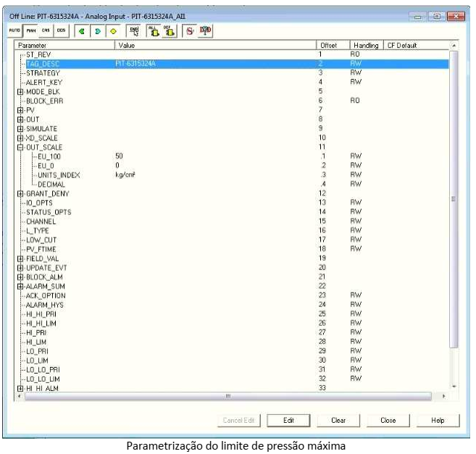
Task: Click the kg/cm² units value
Action: pos(125,175)
